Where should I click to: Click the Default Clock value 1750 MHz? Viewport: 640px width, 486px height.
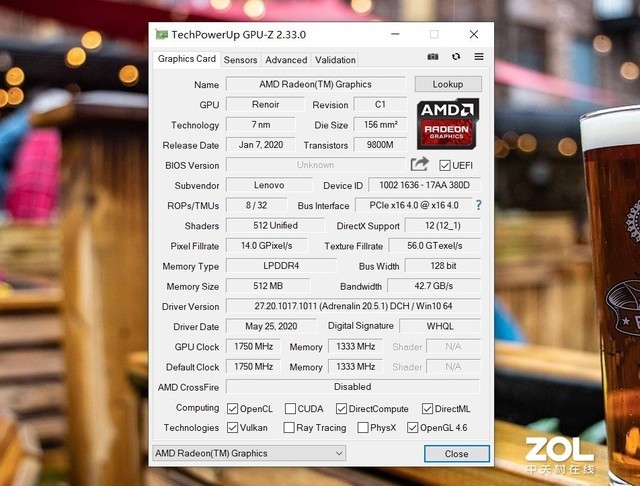(253, 366)
